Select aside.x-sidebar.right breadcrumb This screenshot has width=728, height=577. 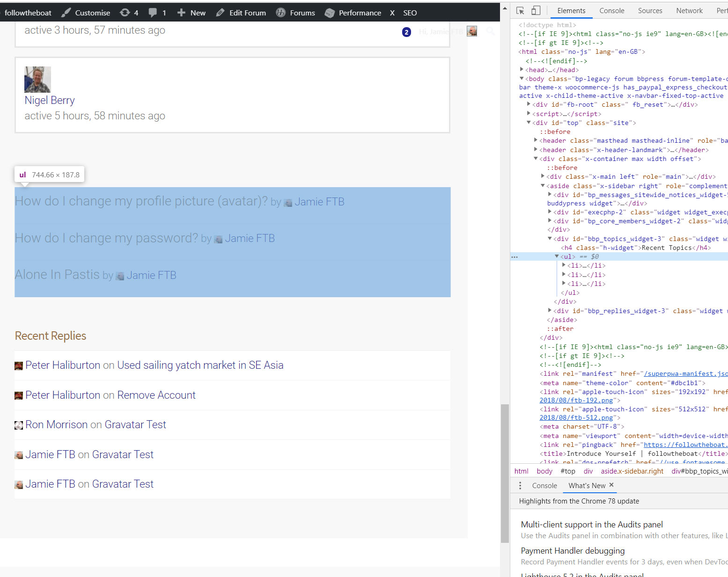632,471
